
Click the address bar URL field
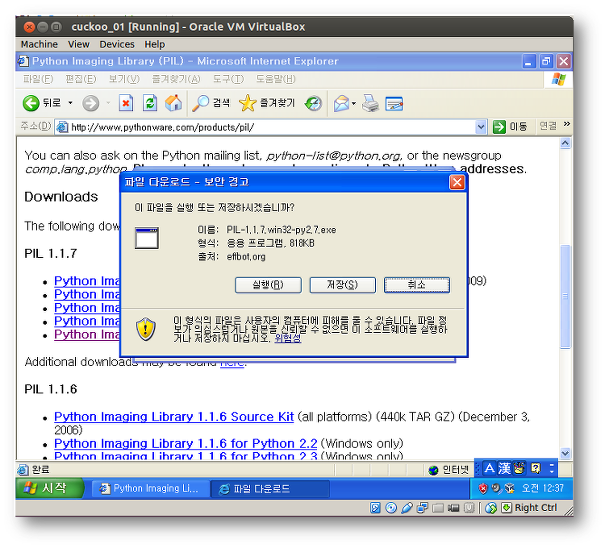point(272,127)
